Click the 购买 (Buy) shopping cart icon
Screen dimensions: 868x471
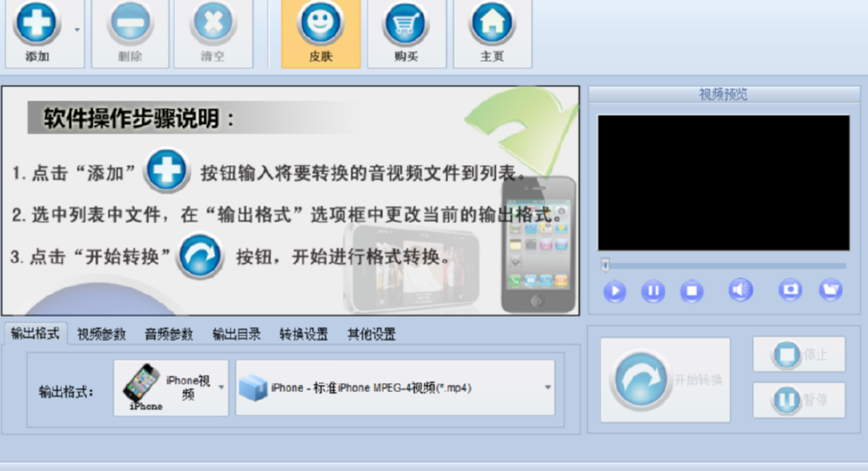pyautogui.click(x=406, y=23)
